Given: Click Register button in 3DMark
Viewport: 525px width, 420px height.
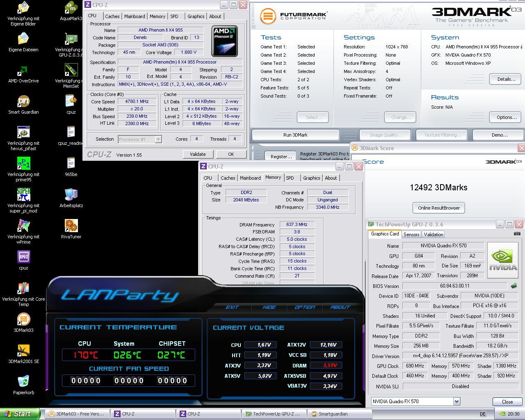Looking at the screenshot, I should click(281, 157).
